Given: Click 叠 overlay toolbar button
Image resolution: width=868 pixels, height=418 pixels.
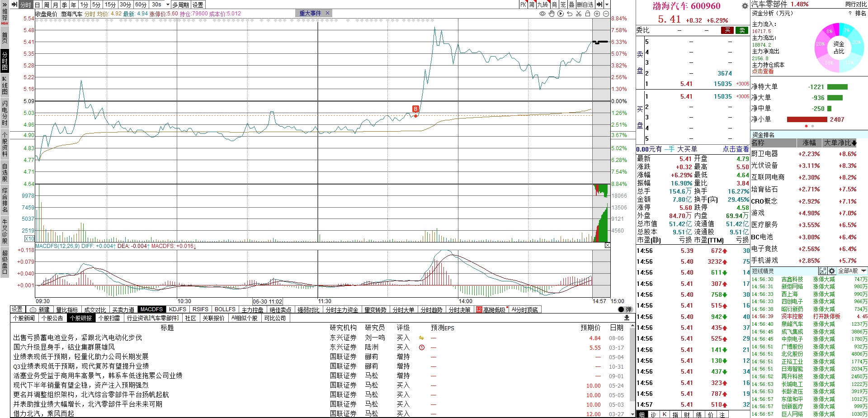Looking at the screenshot, I should (571, 5).
